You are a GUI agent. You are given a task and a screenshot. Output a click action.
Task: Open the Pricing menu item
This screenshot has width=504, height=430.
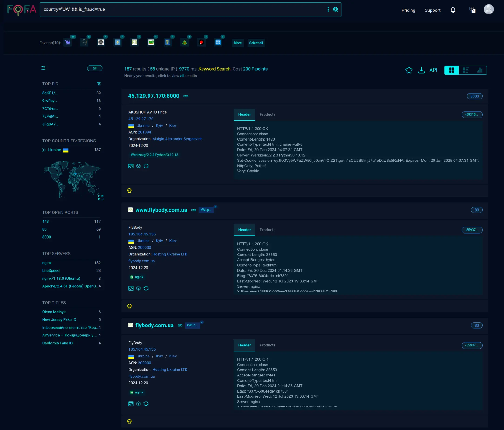pyautogui.click(x=408, y=10)
